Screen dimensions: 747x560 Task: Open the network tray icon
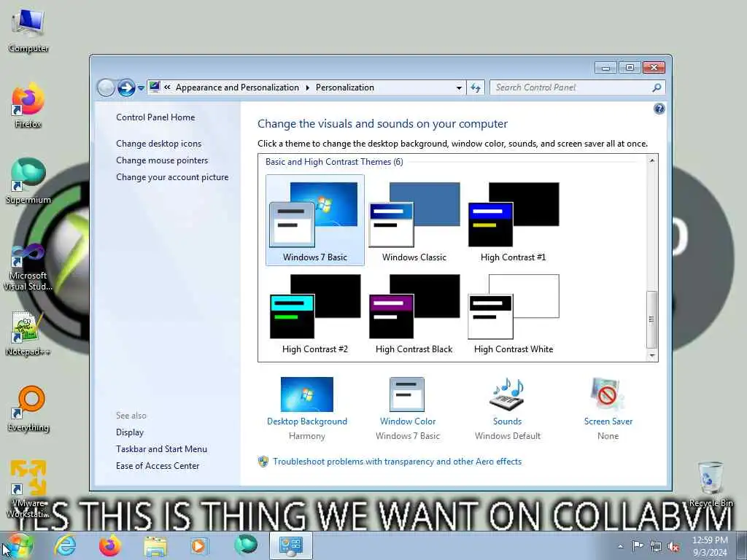point(656,546)
